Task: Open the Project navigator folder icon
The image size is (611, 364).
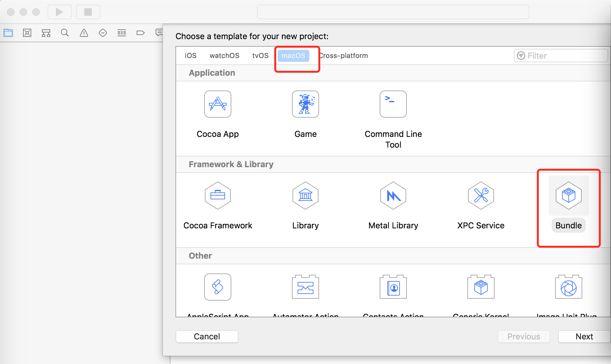Action: 8,33
